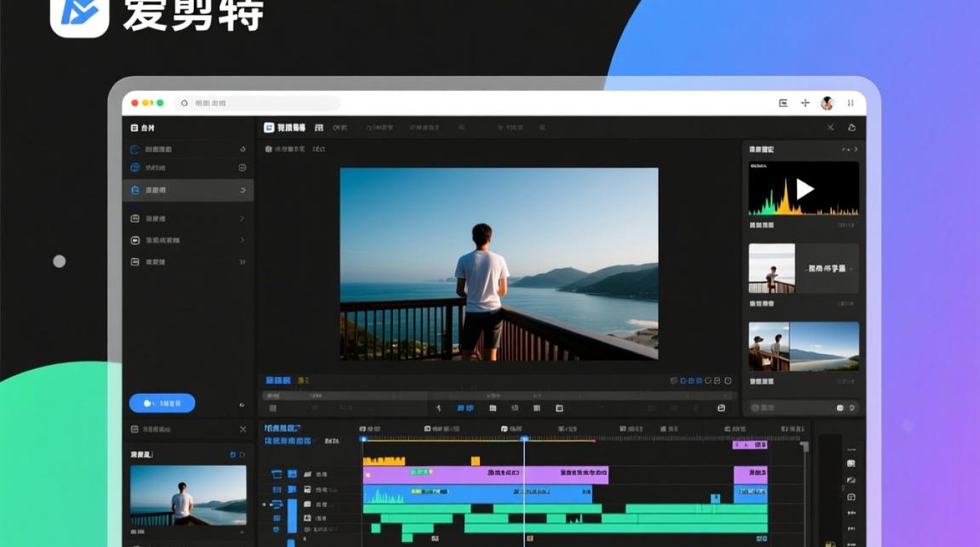Click the share icon in the editor's top-right corner
Image resolution: width=980 pixels, height=547 pixels.
852,128
